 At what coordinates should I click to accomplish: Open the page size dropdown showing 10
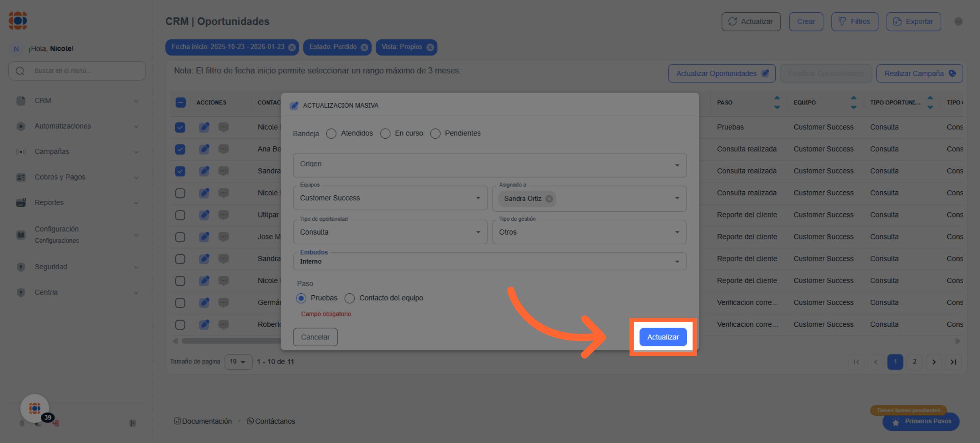pyautogui.click(x=238, y=362)
